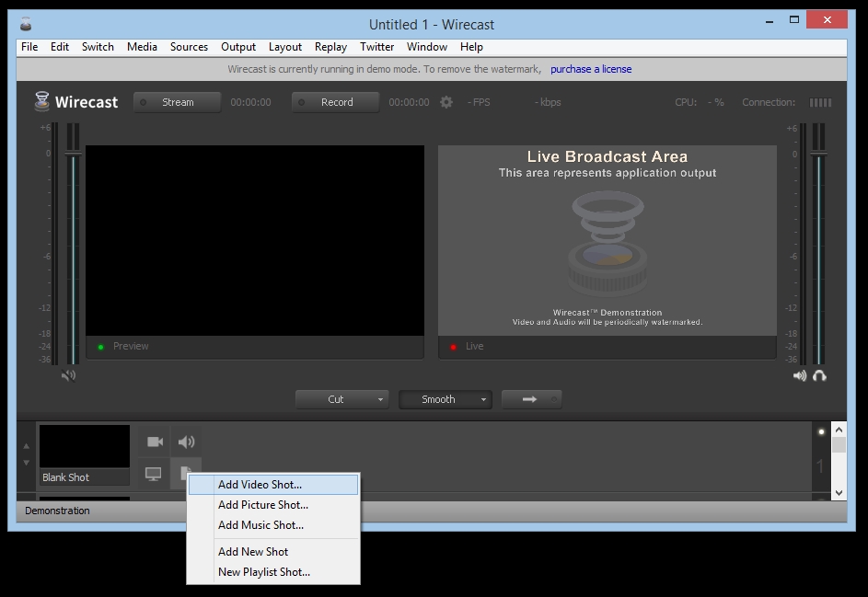Open the Output menu
The height and width of the screenshot is (597, 868).
coord(238,47)
